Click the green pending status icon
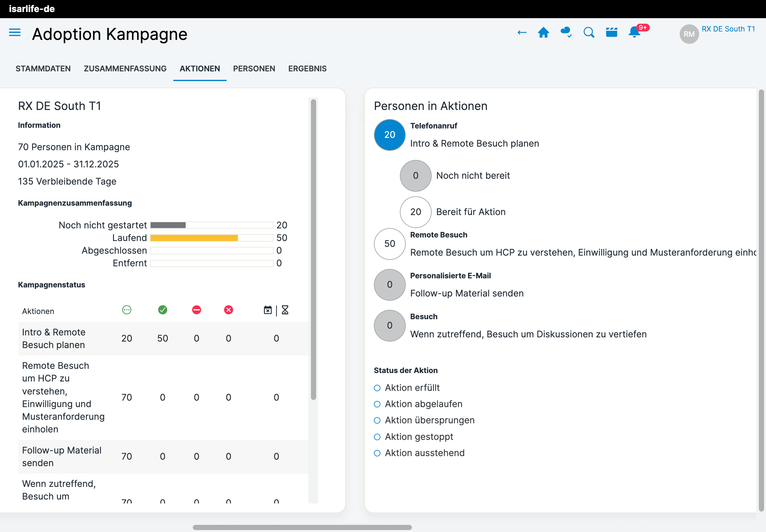The height and width of the screenshot is (532, 766). [127, 310]
